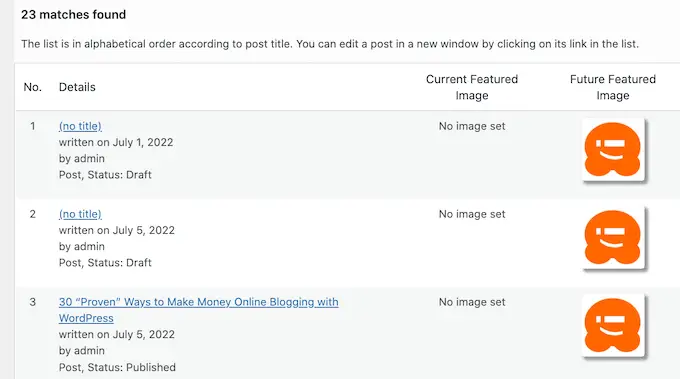This screenshot has height=379, width=680.
Task: Click "No image set" for the Make Money post
Action: tap(472, 302)
